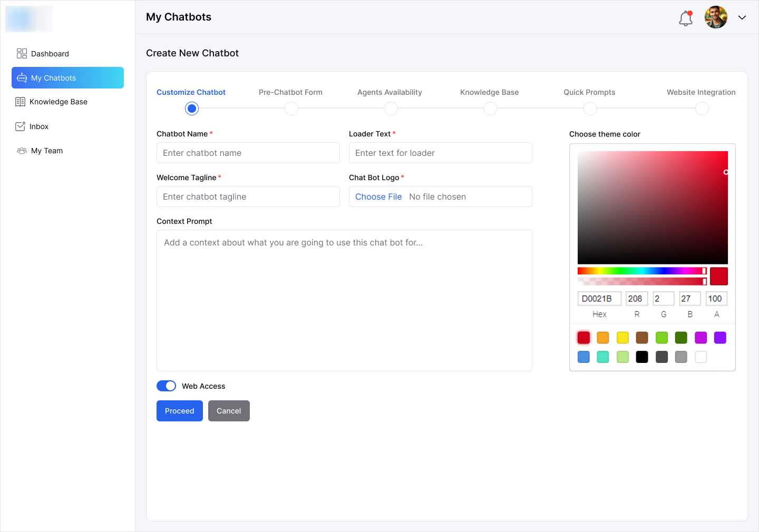
Task: Click the R value field
Action: click(637, 299)
